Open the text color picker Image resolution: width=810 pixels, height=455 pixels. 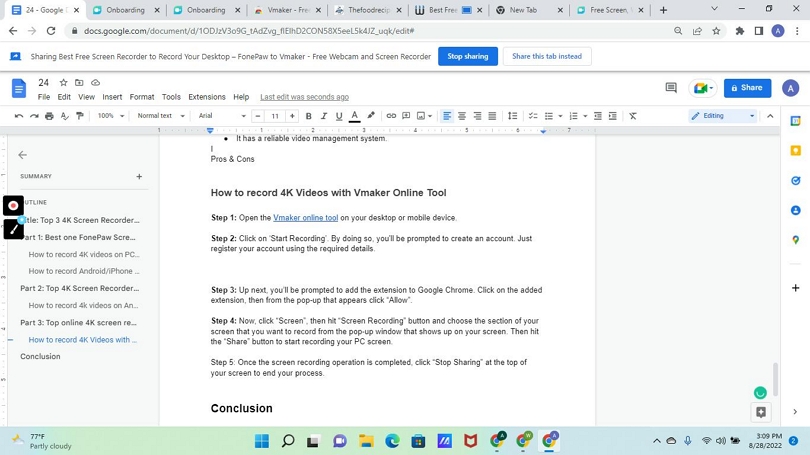pos(354,116)
